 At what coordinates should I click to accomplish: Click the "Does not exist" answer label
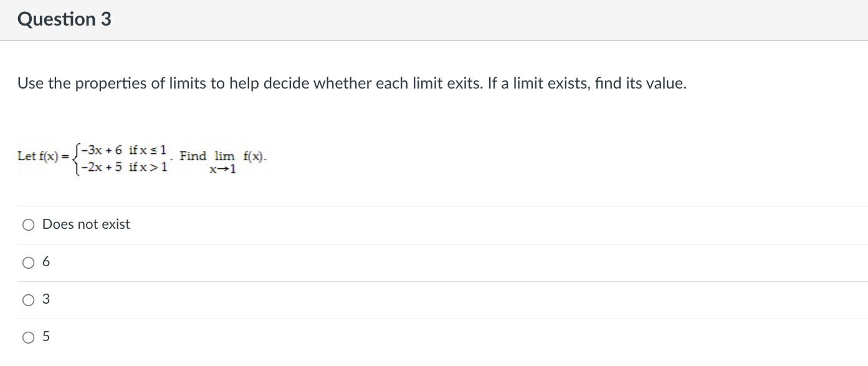click(x=85, y=224)
